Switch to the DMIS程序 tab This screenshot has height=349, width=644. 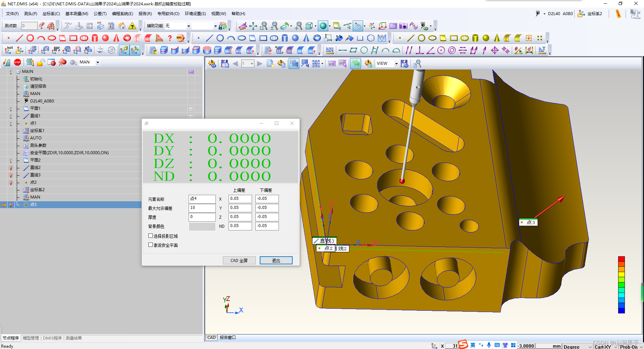[52, 338]
